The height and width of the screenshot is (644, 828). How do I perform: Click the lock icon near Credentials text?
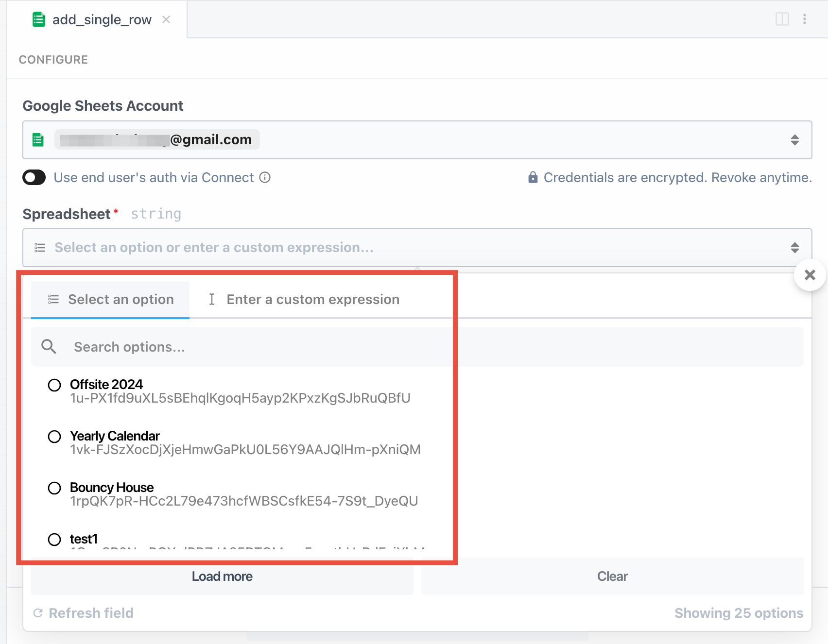[x=533, y=177]
